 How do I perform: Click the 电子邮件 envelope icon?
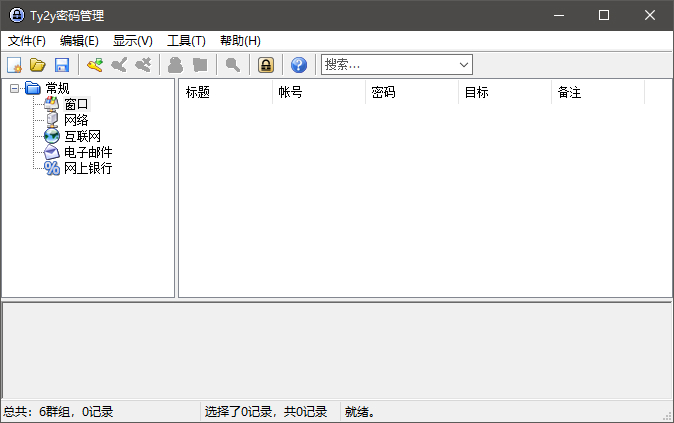coord(52,152)
